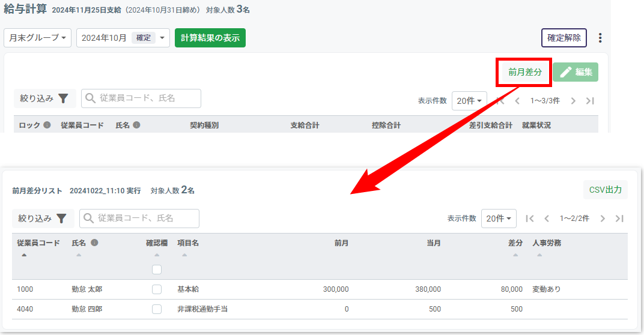Click the 絞り込み button in the top panel

(x=45, y=98)
